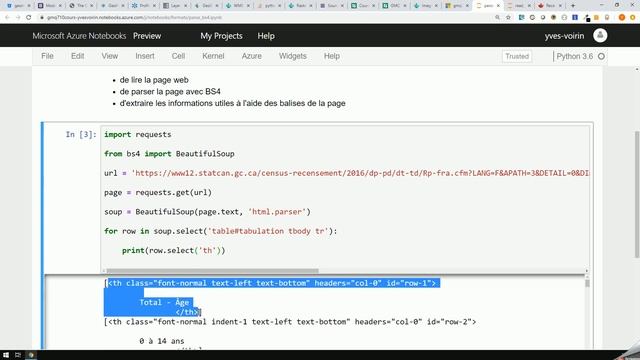Screen dimensions: 640x360
Task: Open the View menu
Action: click(x=110, y=56)
